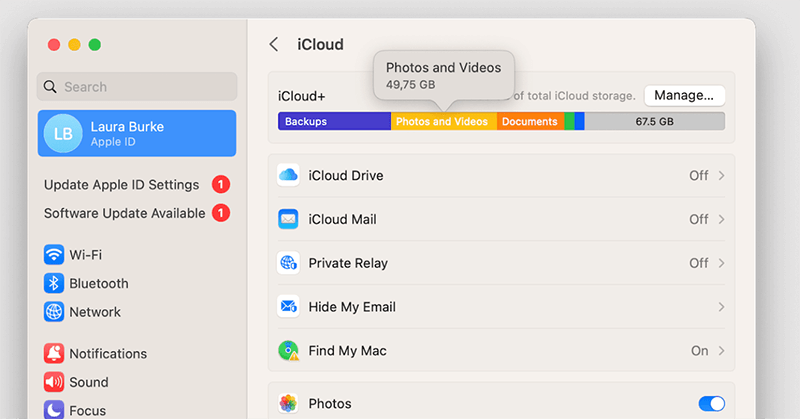Image resolution: width=800 pixels, height=419 pixels.
Task: Expand Private Relay row chevron
Action: tap(721, 263)
